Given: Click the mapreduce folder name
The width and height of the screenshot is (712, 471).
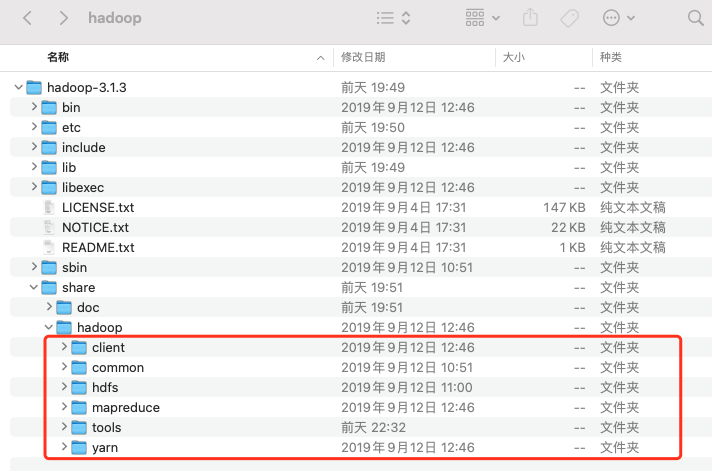Looking at the screenshot, I should (126, 408).
